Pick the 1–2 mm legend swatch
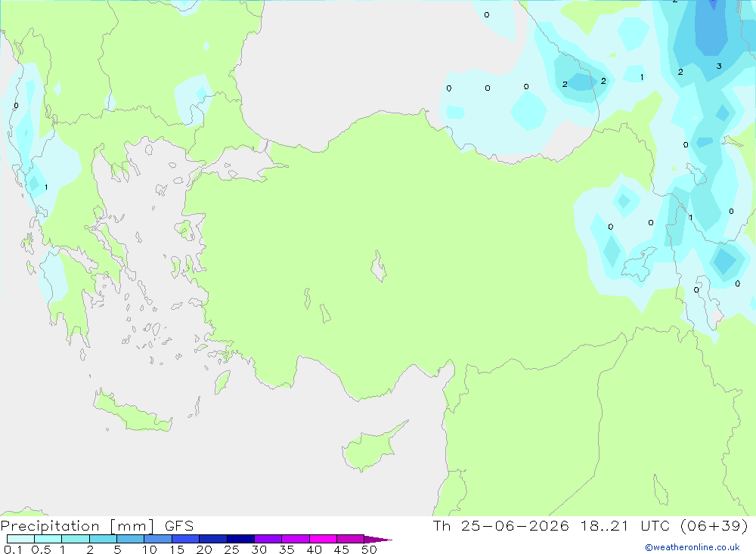This screenshot has width=756, height=554. tap(76, 539)
